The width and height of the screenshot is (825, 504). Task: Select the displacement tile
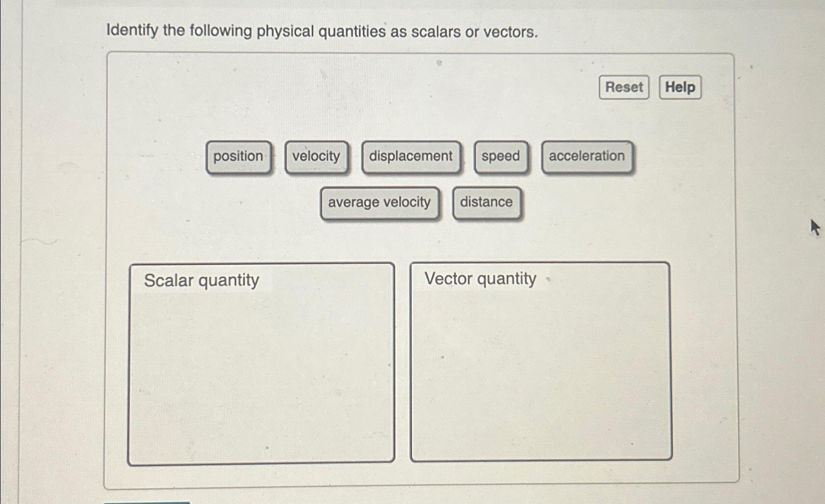point(411,156)
